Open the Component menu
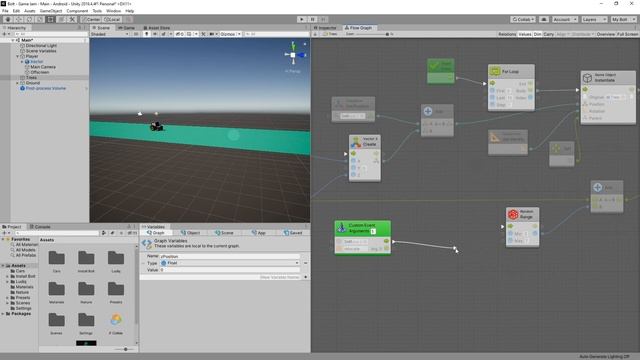640x360 pixels. click(x=77, y=11)
